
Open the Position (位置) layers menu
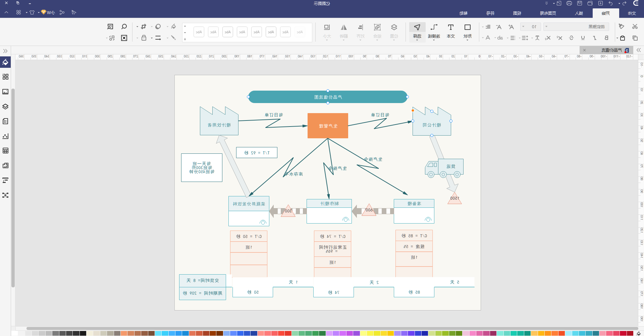pos(394,32)
